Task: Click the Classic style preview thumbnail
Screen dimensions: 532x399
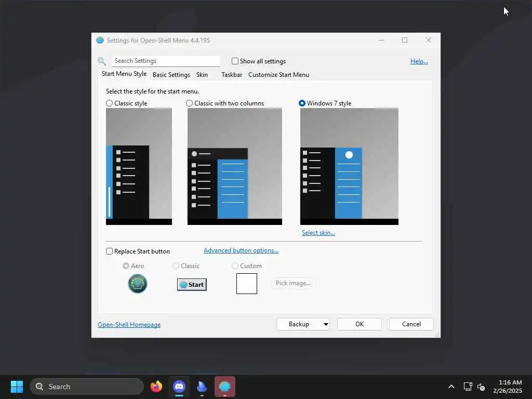Action: point(139,166)
